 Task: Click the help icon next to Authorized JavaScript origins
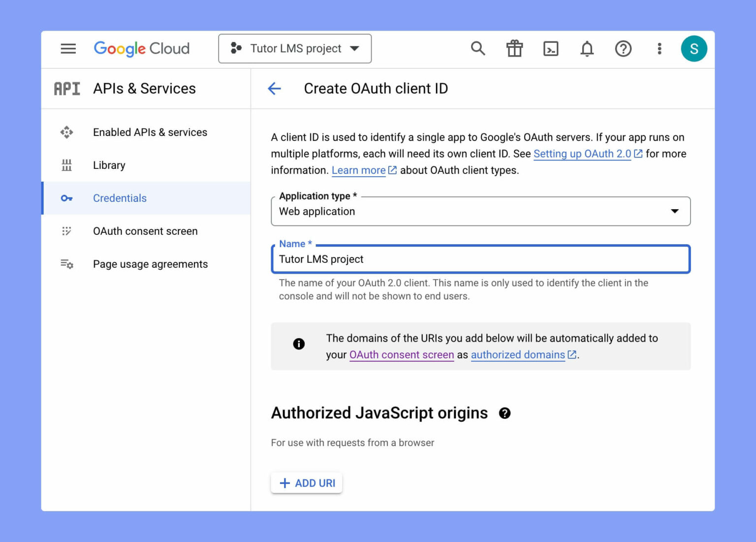(505, 414)
